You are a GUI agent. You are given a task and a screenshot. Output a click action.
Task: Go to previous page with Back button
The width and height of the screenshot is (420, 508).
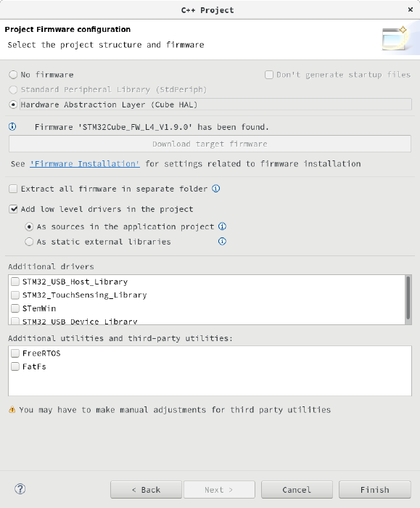point(146,490)
